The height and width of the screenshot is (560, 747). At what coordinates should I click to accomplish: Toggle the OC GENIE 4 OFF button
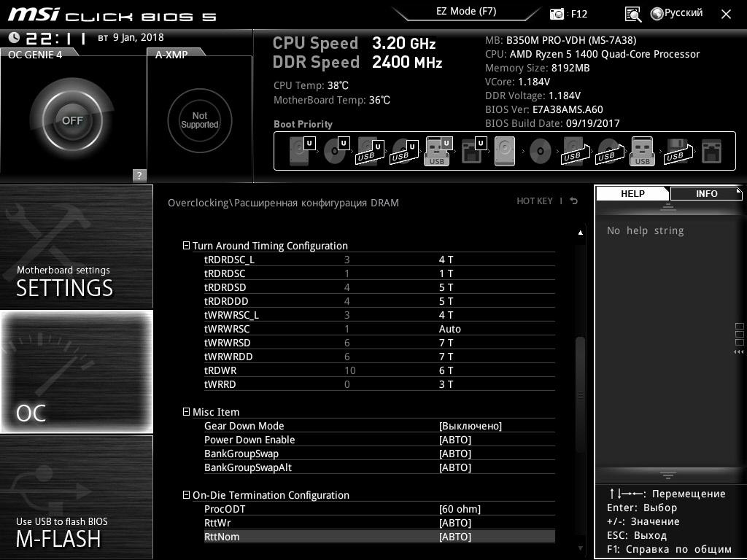click(72, 120)
